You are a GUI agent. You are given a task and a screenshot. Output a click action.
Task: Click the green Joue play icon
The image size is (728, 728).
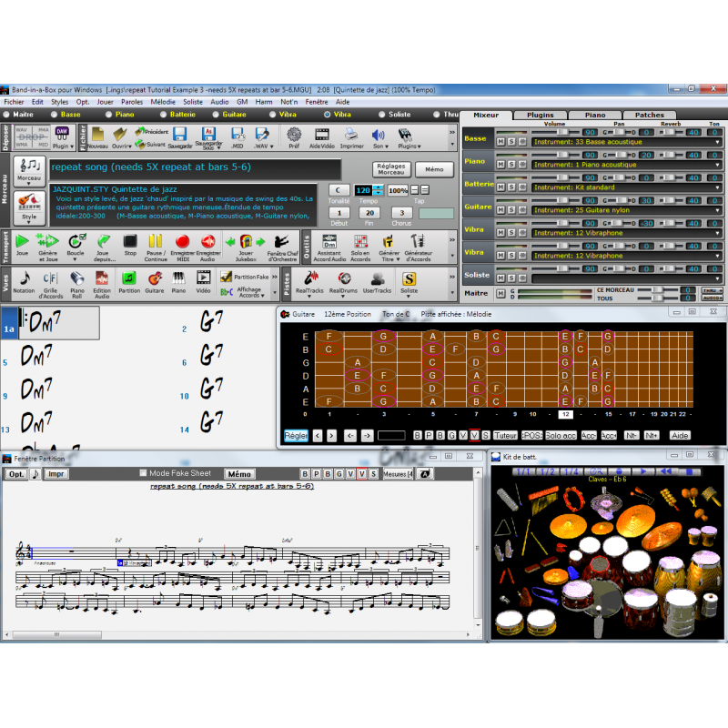pos(22,241)
